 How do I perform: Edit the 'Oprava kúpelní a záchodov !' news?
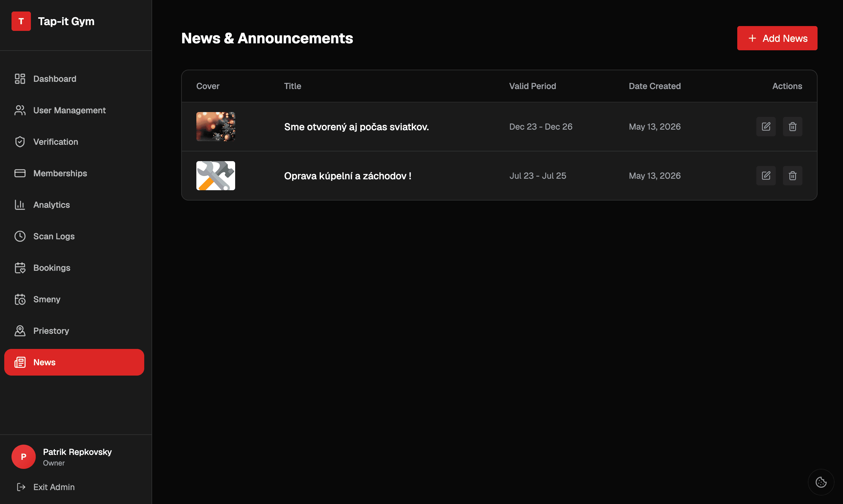tap(766, 176)
